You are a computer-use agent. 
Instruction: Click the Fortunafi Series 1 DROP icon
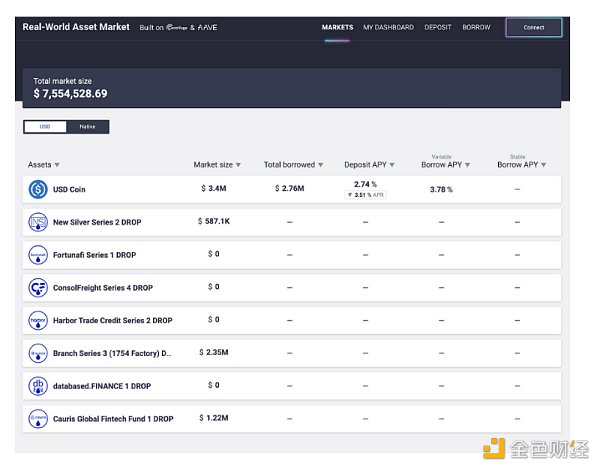pos(38,255)
